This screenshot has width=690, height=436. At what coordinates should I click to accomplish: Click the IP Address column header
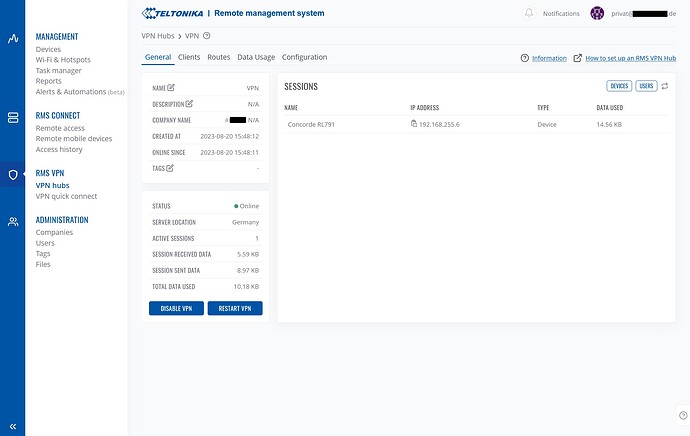click(425, 108)
